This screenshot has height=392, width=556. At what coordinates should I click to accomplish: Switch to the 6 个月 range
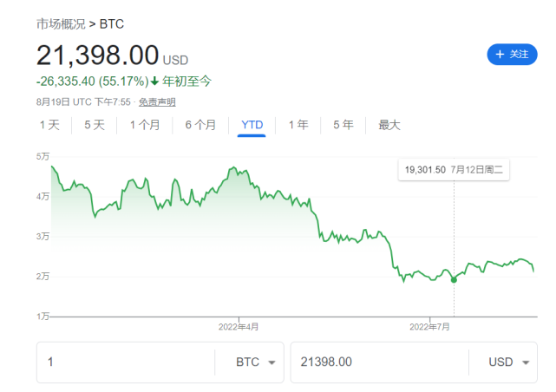pos(200,125)
